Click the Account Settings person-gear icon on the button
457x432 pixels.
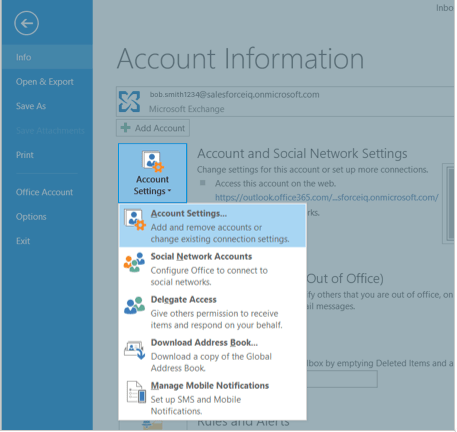[153, 161]
